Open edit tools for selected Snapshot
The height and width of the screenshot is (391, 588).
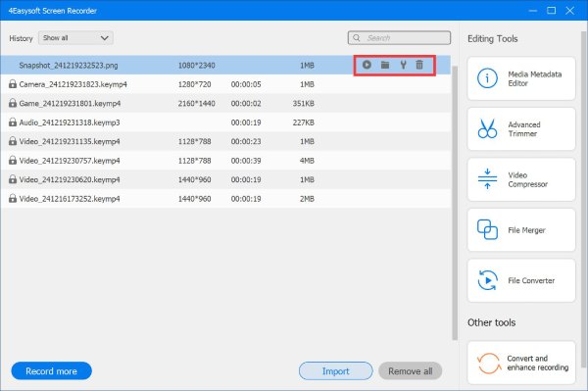pyautogui.click(x=403, y=65)
